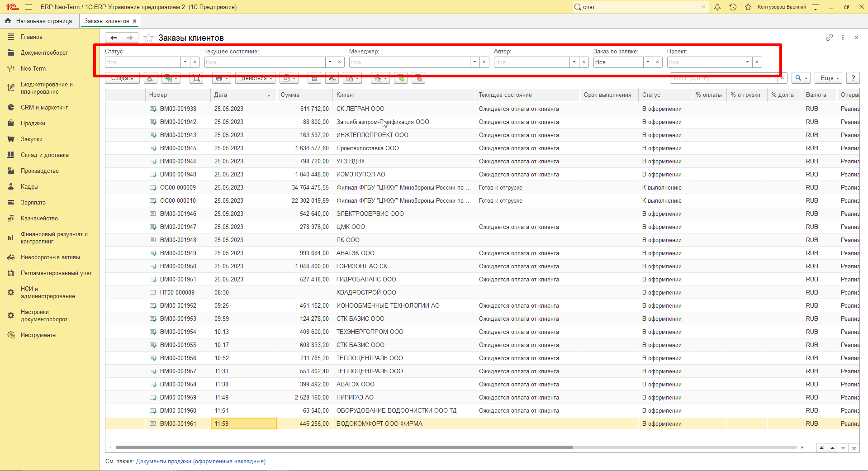Open search magnifier dropdown button
868x471 pixels.
801,78
